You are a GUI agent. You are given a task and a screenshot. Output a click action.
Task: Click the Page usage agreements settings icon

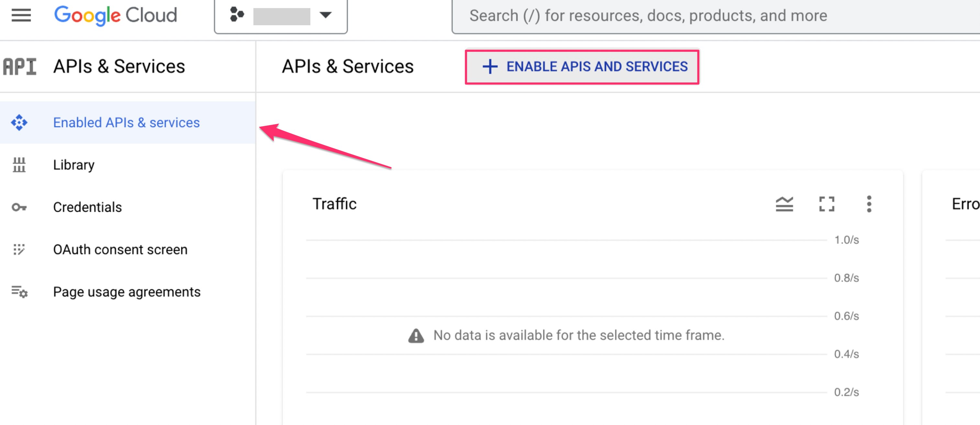click(19, 292)
